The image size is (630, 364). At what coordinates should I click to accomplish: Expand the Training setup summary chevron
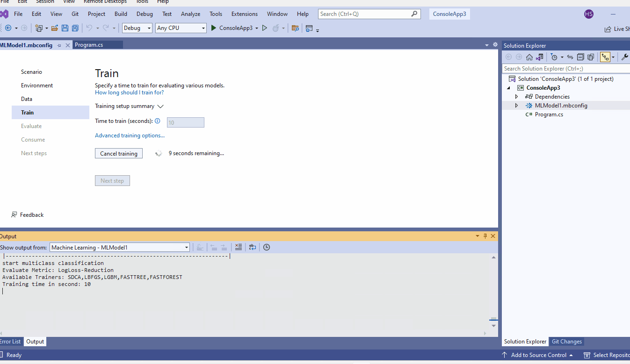point(160,107)
